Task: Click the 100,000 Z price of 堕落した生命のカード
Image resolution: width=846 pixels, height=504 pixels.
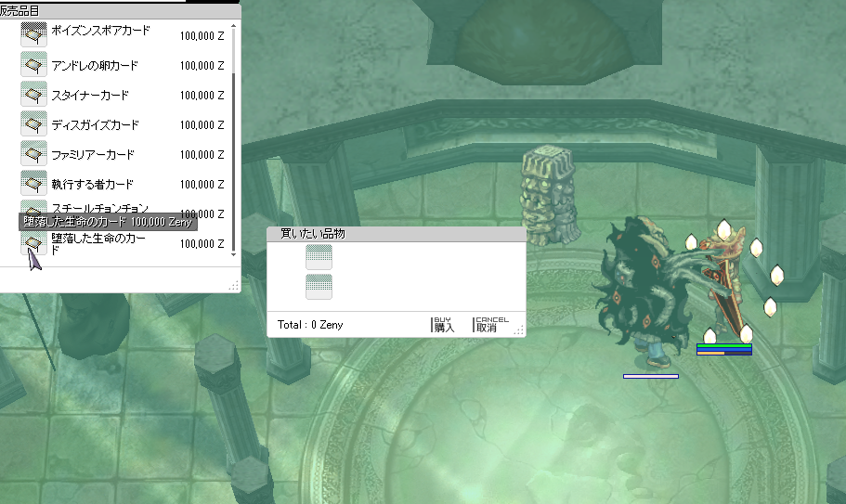Action: tap(202, 243)
